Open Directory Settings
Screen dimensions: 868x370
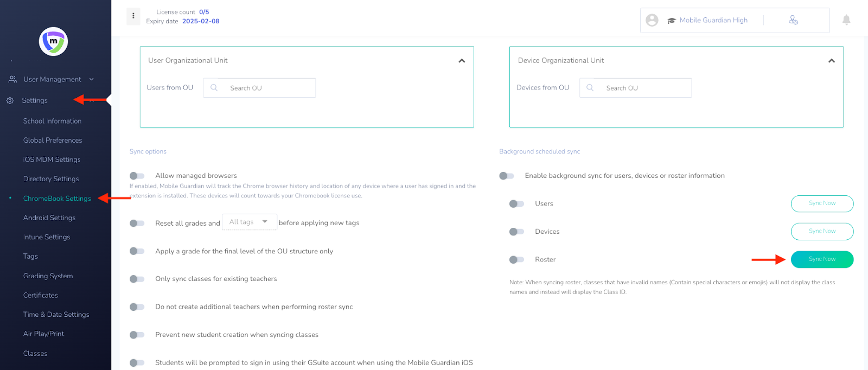pos(51,178)
